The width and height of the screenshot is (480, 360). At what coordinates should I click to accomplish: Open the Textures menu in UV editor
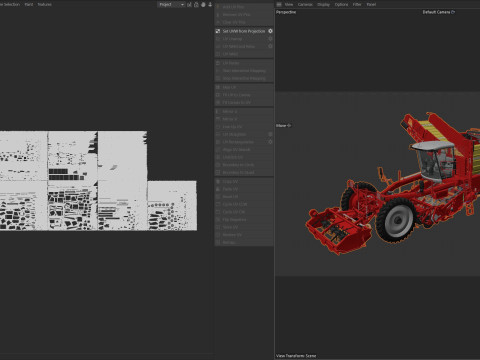tap(44, 4)
